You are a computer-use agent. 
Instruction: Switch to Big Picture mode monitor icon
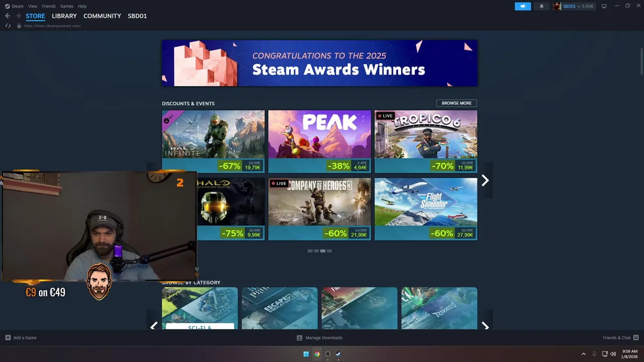point(604,6)
